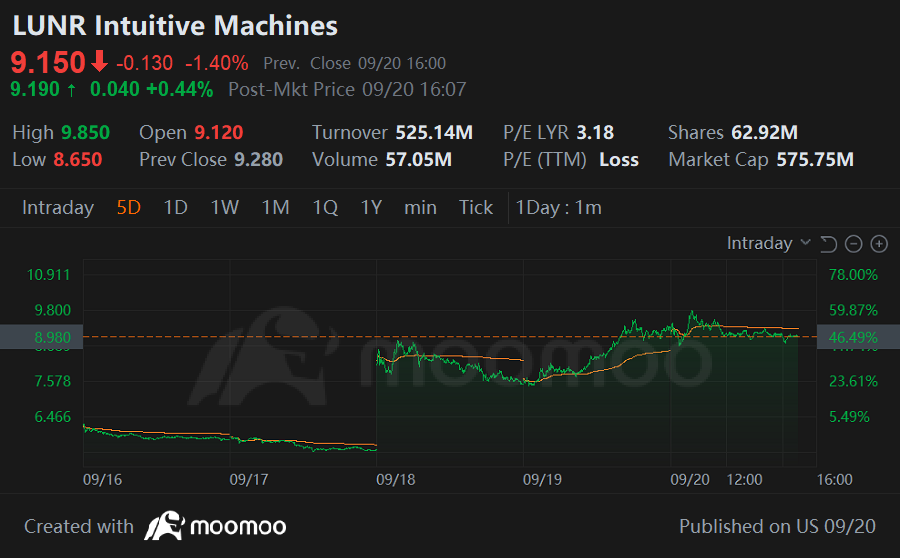The height and width of the screenshot is (558, 900).
Task: Click the 12:00 time label on axis
Action: (744, 479)
